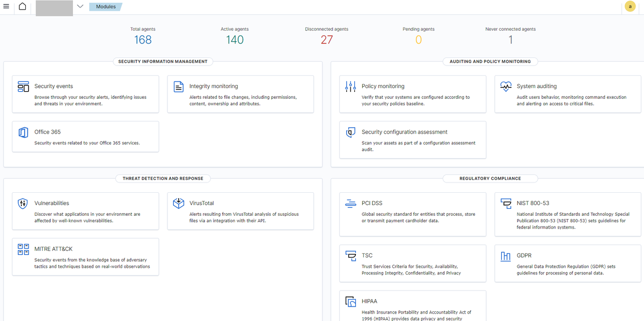
Task: Open the Office 365 module title
Action: pos(48,132)
